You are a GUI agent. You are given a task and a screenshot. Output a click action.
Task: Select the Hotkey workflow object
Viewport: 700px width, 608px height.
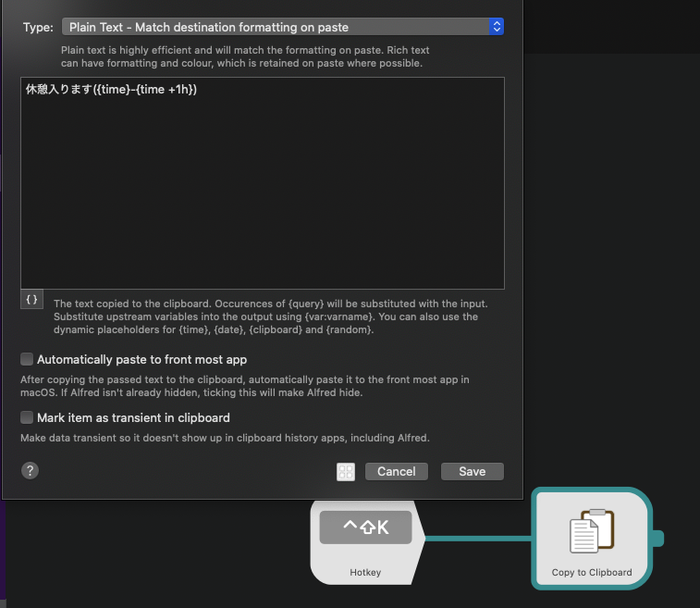click(366, 542)
